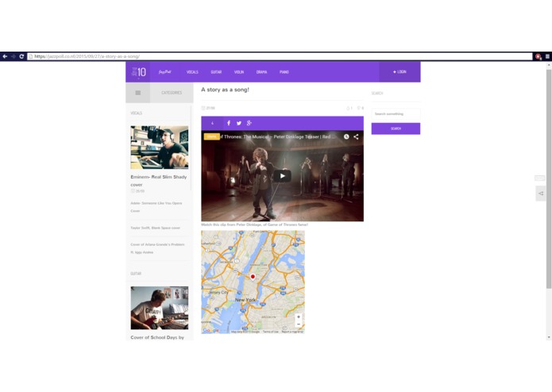
Task: Click the 'Watch this clip from Peter Dinklage' caption
Action: pos(254,225)
